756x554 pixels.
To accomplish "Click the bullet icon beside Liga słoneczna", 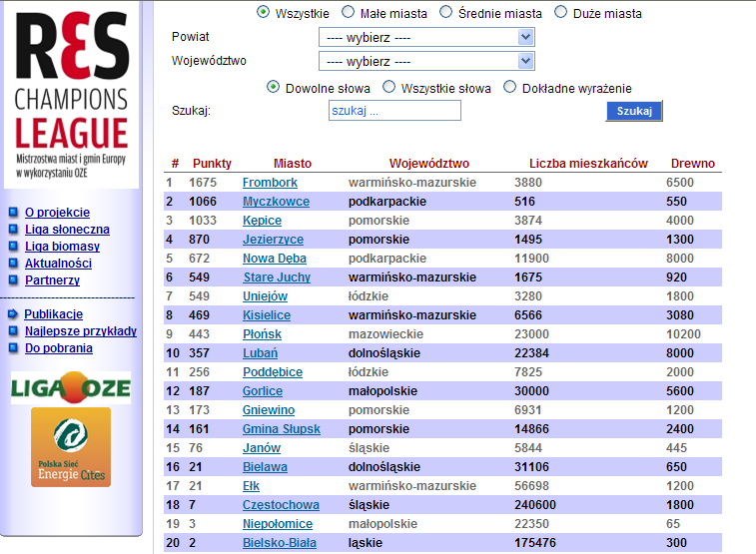I will pyautogui.click(x=14, y=229).
